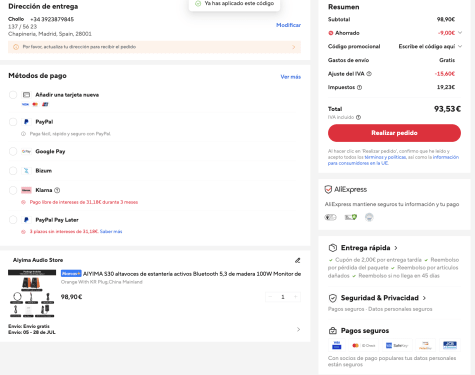The width and height of the screenshot is (475, 375).
Task: Select PayPal payment radio button
Action: (x=13, y=122)
